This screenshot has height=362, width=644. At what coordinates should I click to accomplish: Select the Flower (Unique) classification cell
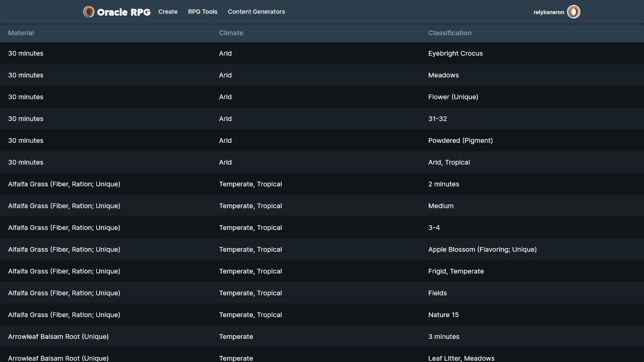pyautogui.click(x=453, y=97)
